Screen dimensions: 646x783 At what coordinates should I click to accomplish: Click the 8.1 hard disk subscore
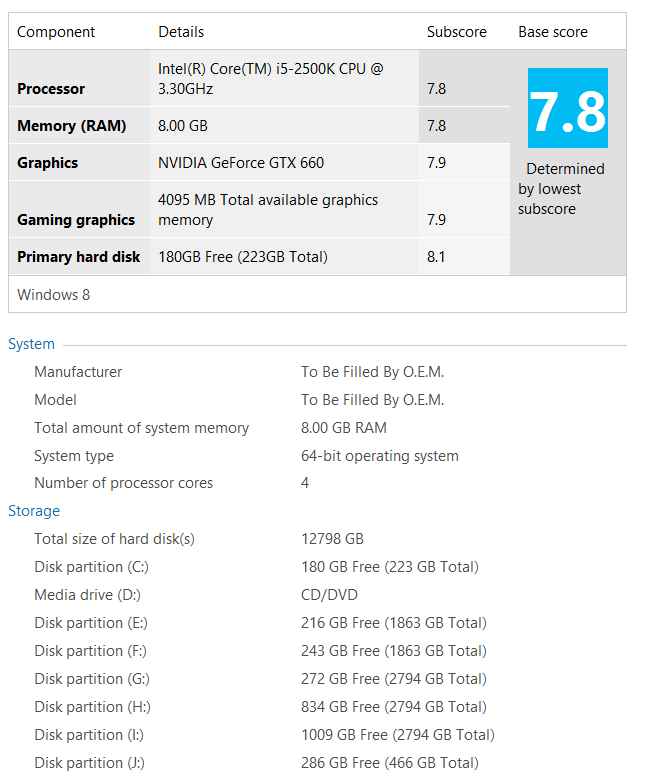pyautogui.click(x=436, y=257)
